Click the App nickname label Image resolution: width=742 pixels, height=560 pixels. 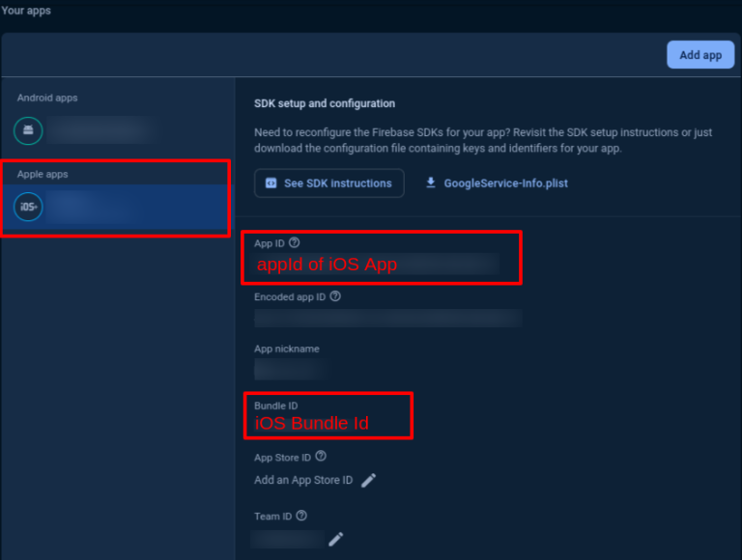287,350
